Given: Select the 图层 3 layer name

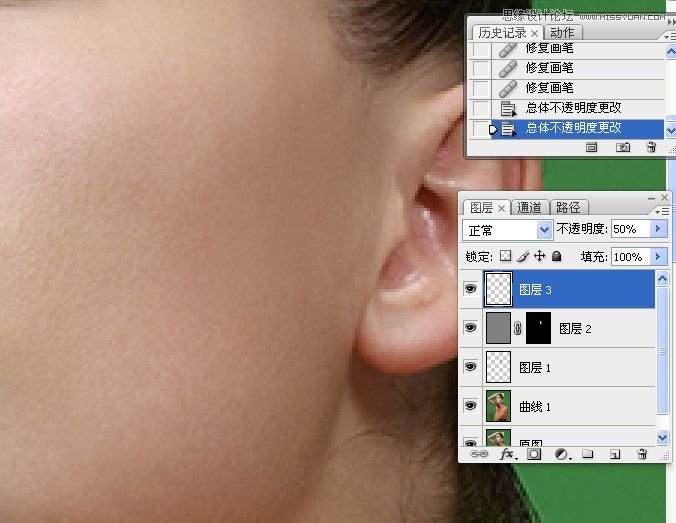Looking at the screenshot, I should click(x=535, y=290).
